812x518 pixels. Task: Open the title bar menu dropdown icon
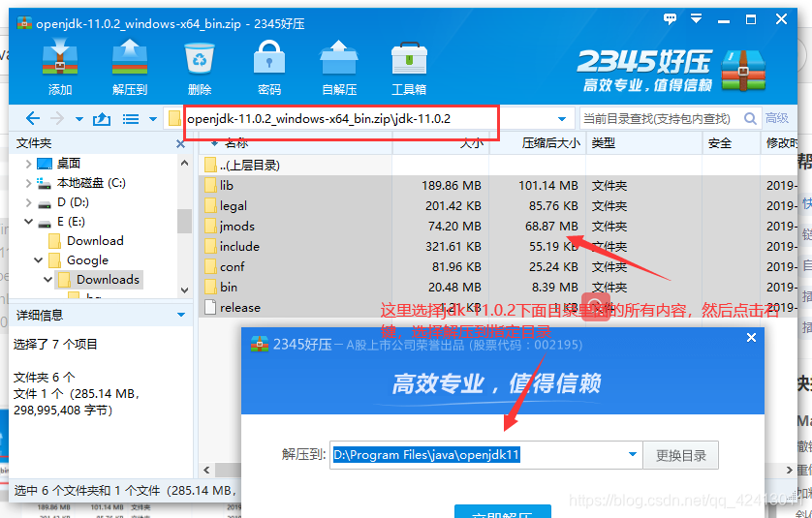point(697,19)
